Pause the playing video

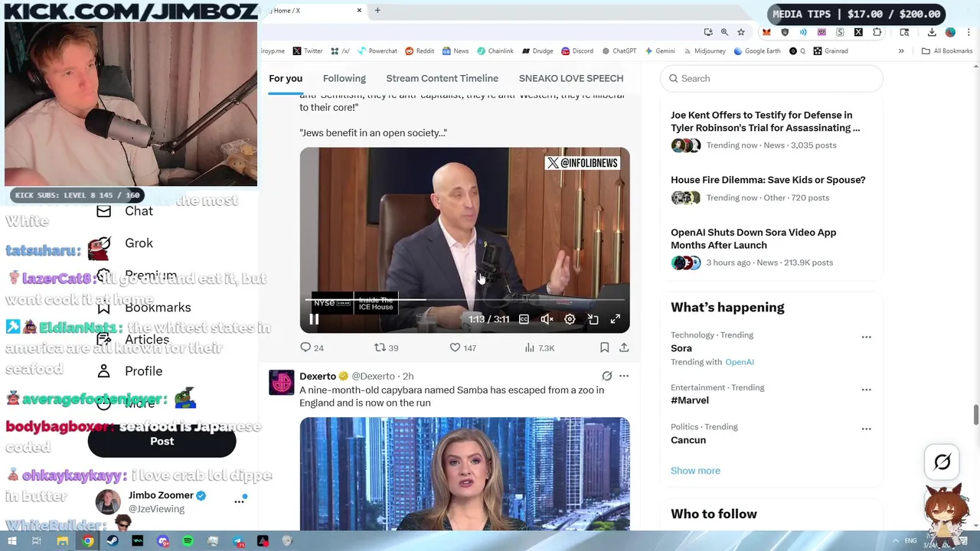pos(314,319)
